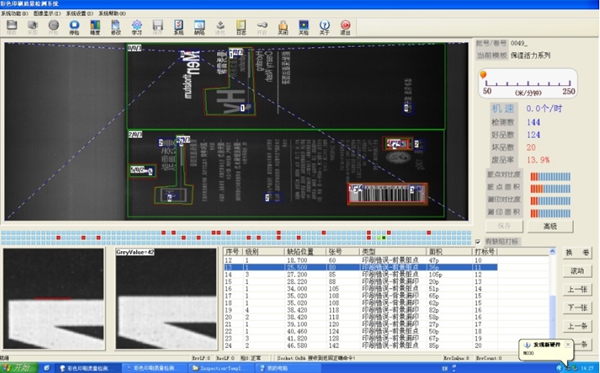Click the 关闭 padlock toolbar icon
Screen dimensions: 600x373
[x=283, y=27]
